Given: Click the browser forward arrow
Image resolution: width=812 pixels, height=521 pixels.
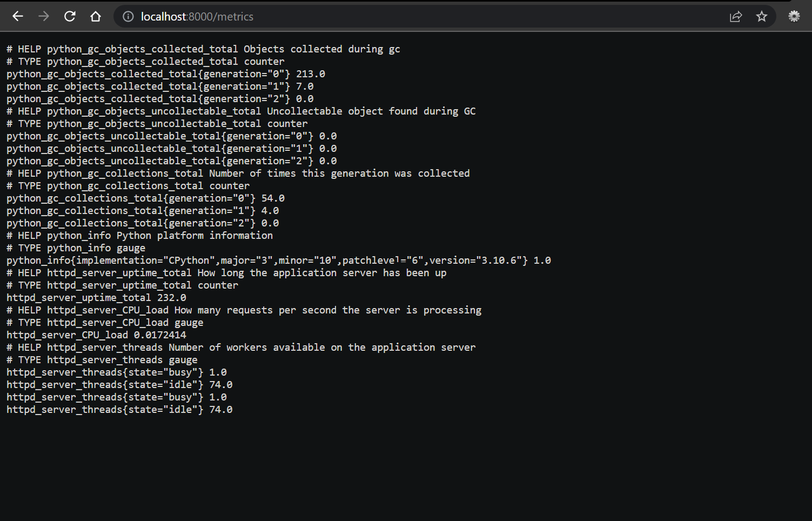Looking at the screenshot, I should click(44, 17).
